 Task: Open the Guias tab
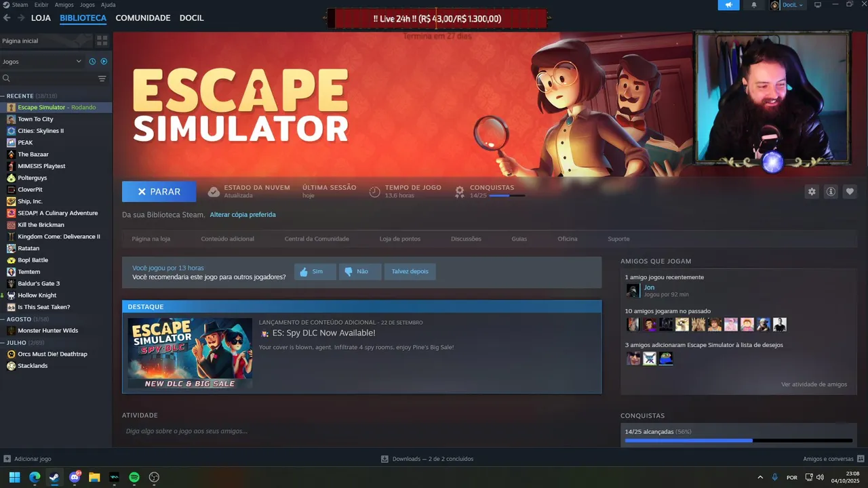[519, 239]
